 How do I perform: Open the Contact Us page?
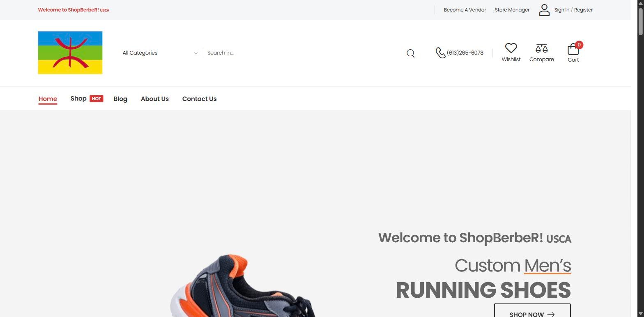pos(199,99)
